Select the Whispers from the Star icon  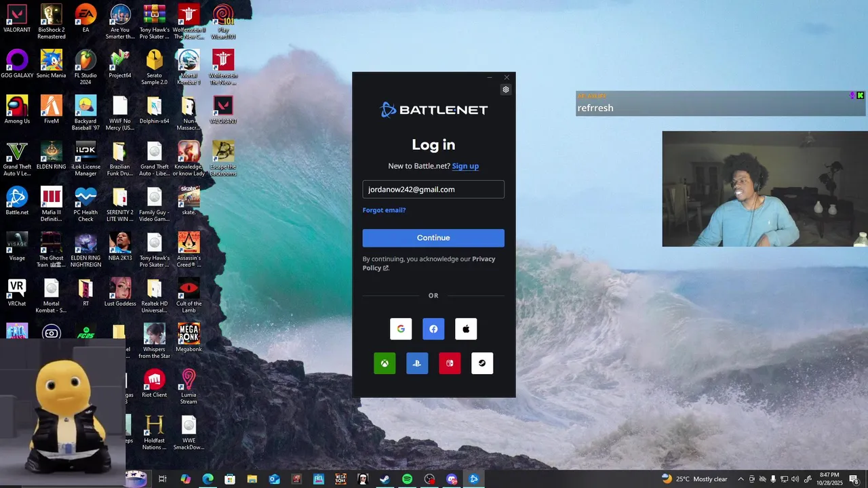tap(154, 341)
